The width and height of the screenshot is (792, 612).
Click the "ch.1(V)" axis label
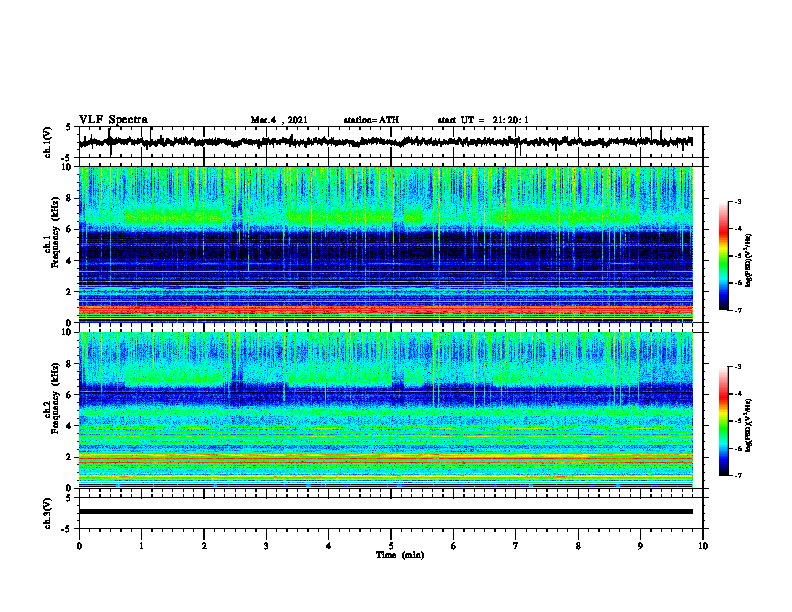[x=47, y=142]
